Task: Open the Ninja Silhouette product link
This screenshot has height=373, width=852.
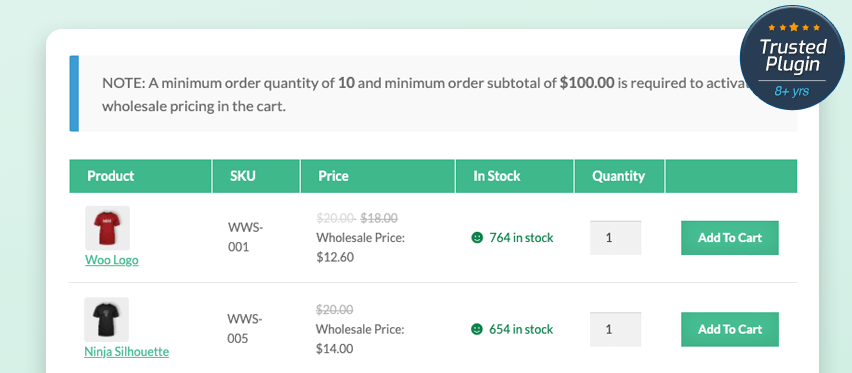Action: tap(127, 352)
